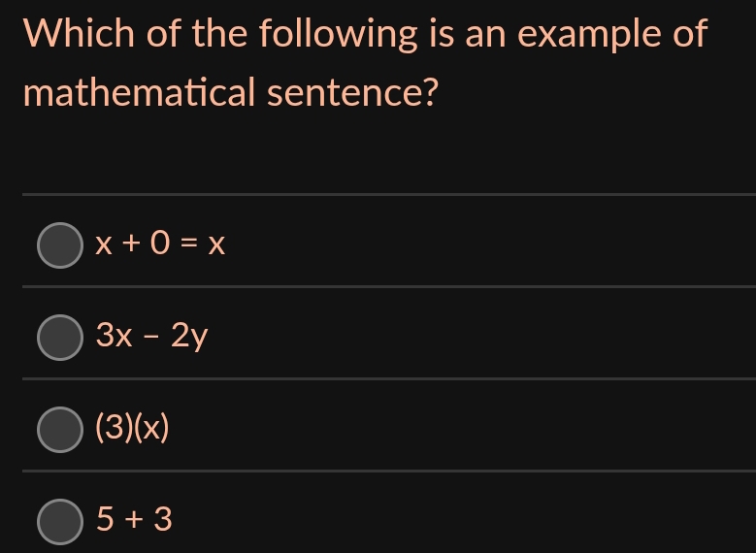Click the divider between x + 0 = x and 3x – 2y
Image resolution: width=756 pixels, height=553 pixels.
pyautogui.click(x=389, y=287)
